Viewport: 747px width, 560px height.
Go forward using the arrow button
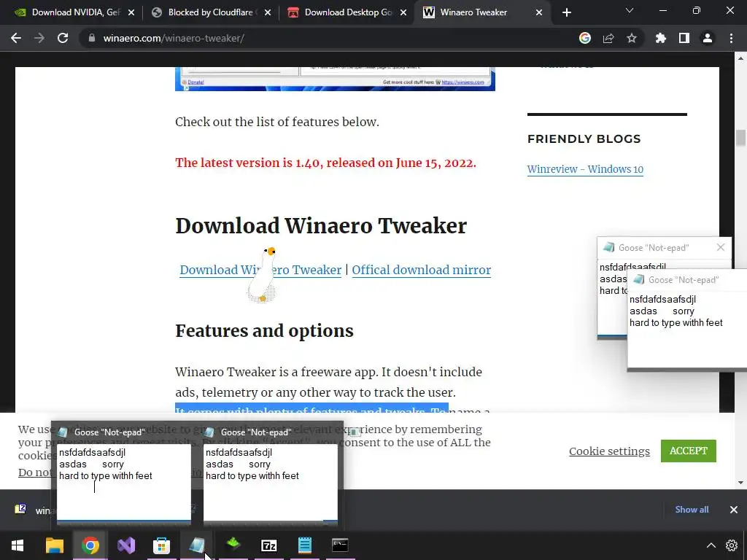click(39, 38)
